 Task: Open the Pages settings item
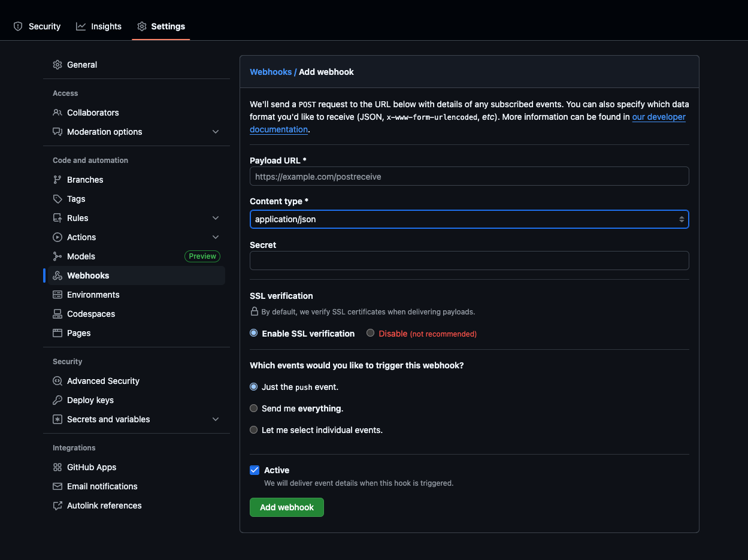click(137, 333)
